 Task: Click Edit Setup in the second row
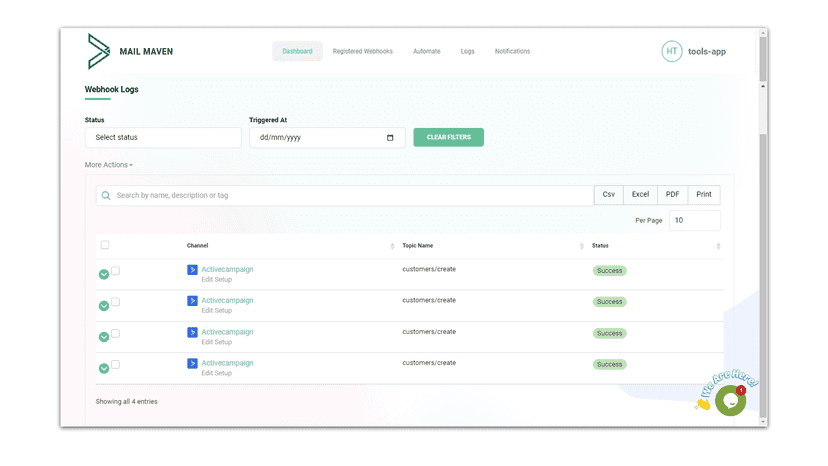pyautogui.click(x=217, y=311)
